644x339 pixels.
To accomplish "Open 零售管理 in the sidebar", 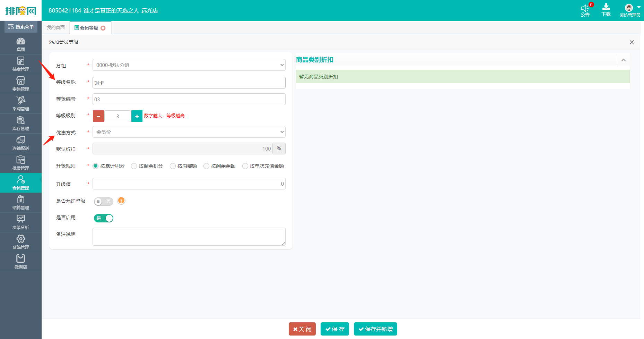I will (21, 84).
